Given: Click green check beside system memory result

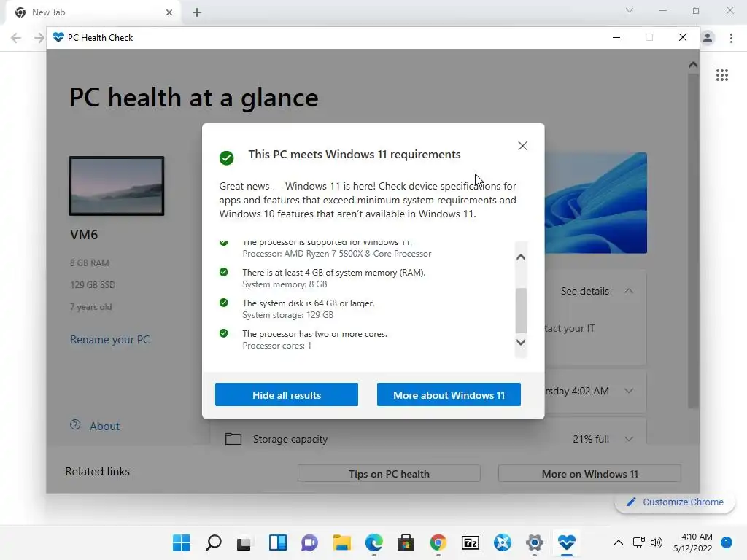Looking at the screenshot, I should click(223, 272).
